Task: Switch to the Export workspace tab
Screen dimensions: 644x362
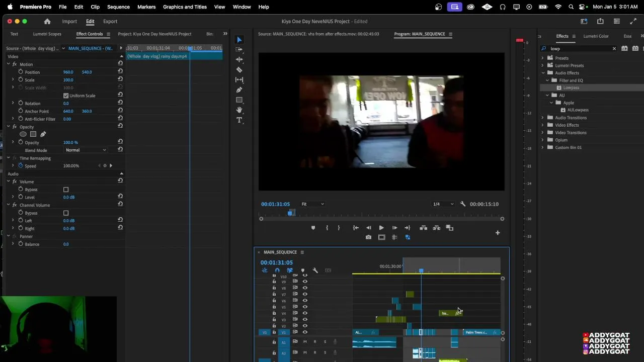Action: (110, 22)
